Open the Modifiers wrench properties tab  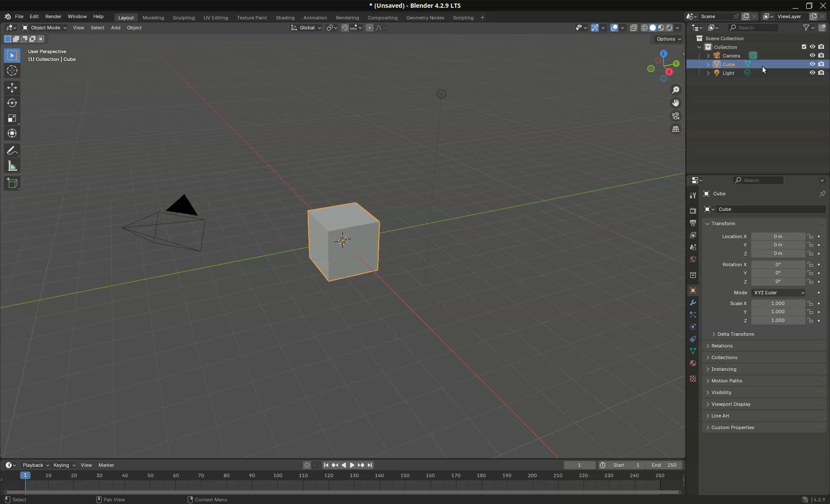[x=693, y=303]
